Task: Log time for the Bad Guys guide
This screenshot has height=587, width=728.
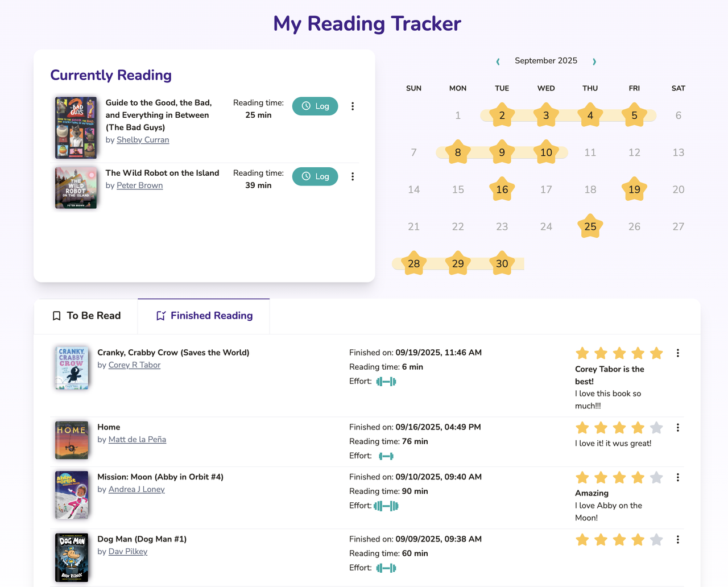Action: click(x=315, y=106)
